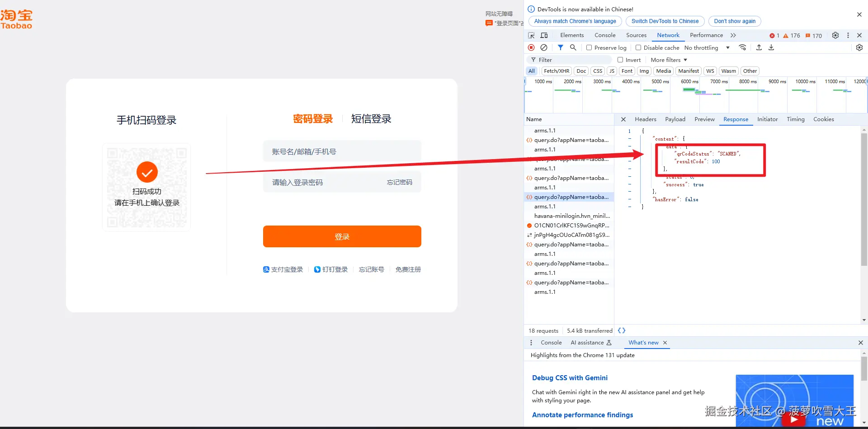Click the account name input field

point(342,151)
